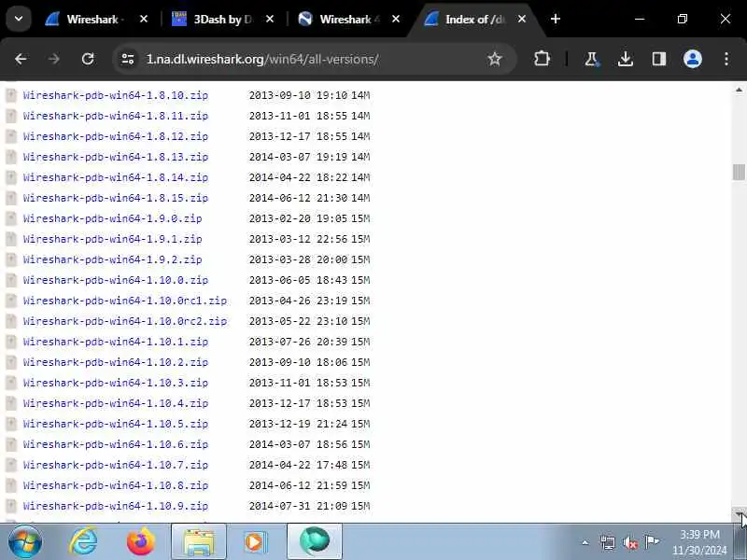
Task: Go back to the previous page
Action: click(21, 59)
